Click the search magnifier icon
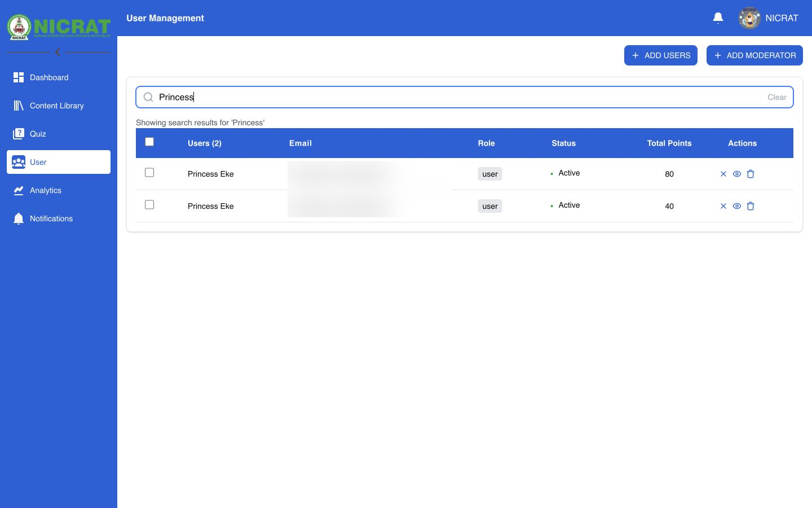The height and width of the screenshot is (508, 812). [x=148, y=97]
